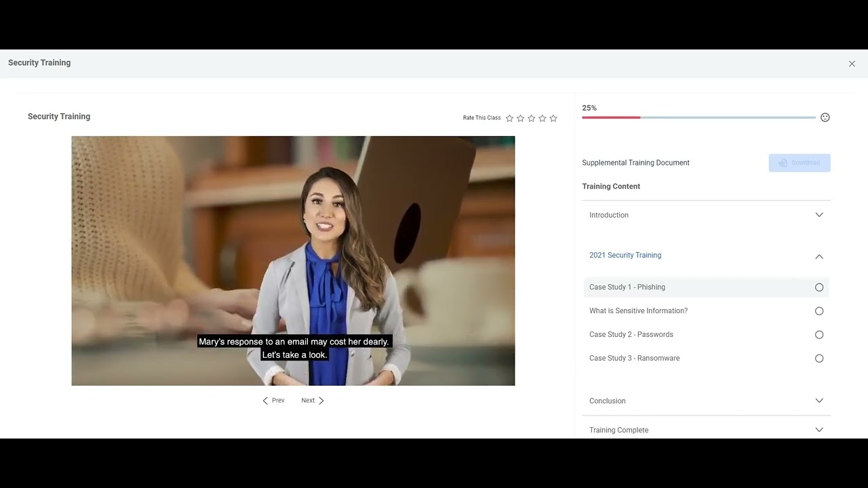Close the Security Training window
This screenshot has height=488, width=868.
(852, 64)
